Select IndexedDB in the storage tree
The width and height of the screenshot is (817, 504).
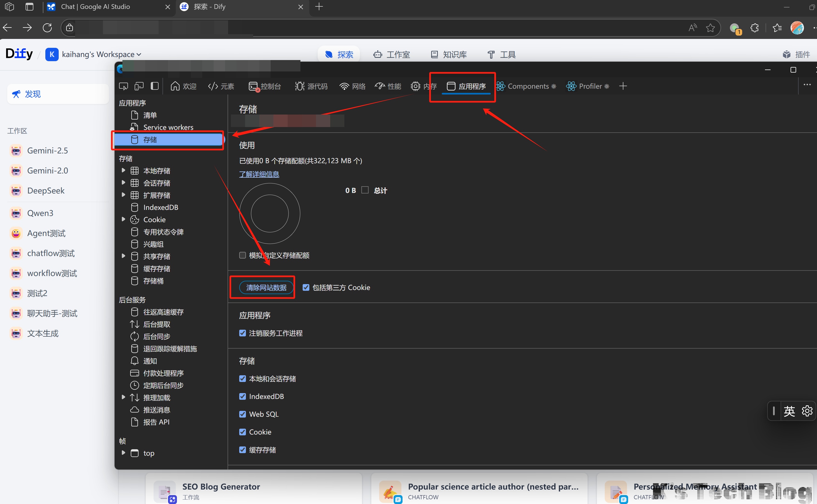coord(161,207)
